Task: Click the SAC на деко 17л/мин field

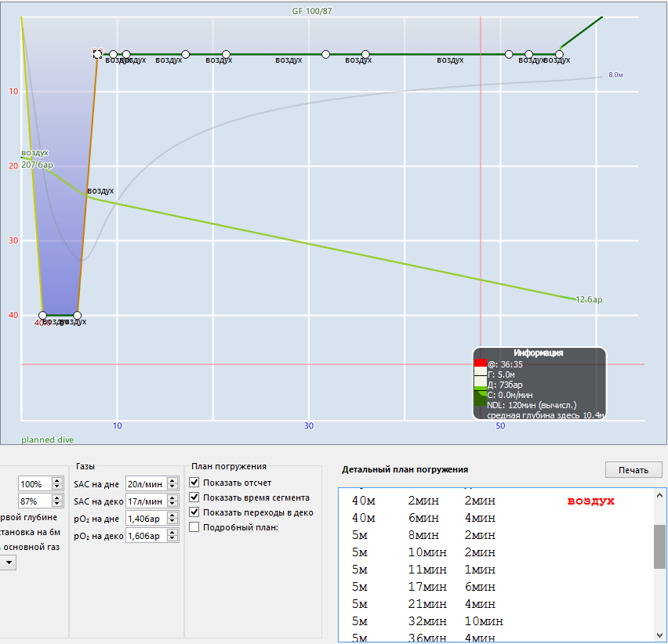Action: point(146,501)
